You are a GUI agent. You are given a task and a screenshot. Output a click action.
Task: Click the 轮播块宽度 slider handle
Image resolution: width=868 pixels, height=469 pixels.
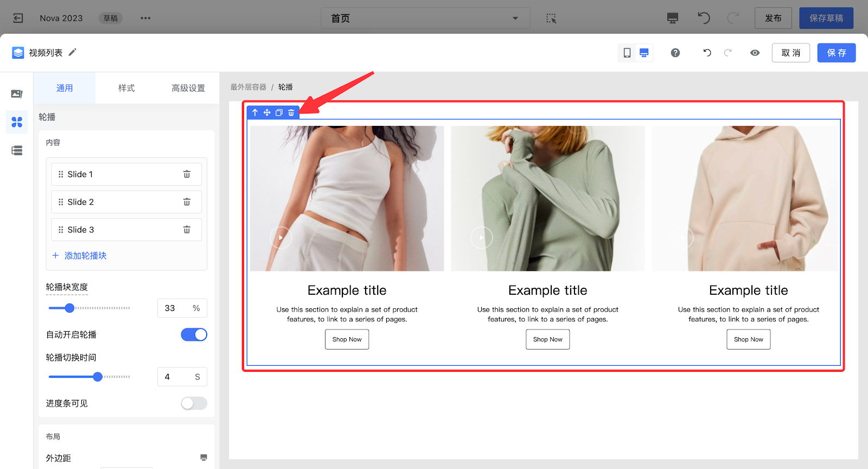[x=69, y=308]
